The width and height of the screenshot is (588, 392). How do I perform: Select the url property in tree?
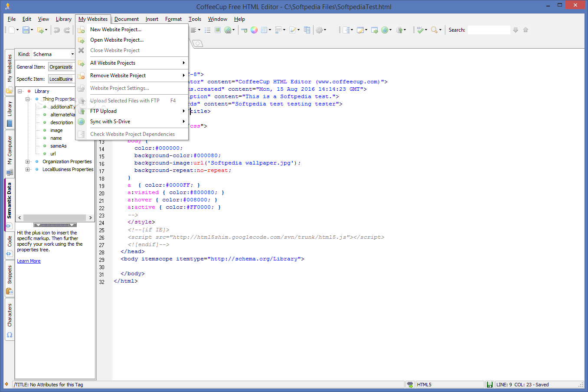[x=53, y=154]
